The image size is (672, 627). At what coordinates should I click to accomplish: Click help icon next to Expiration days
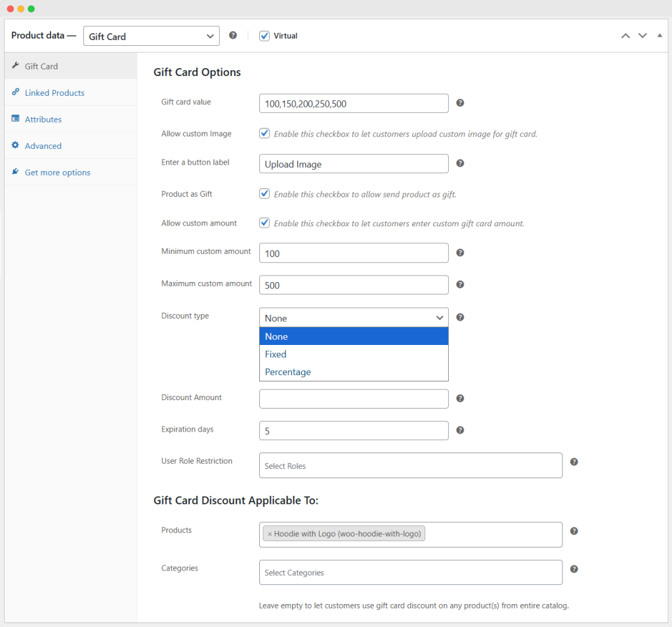pyautogui.click(x=460, y=430)
